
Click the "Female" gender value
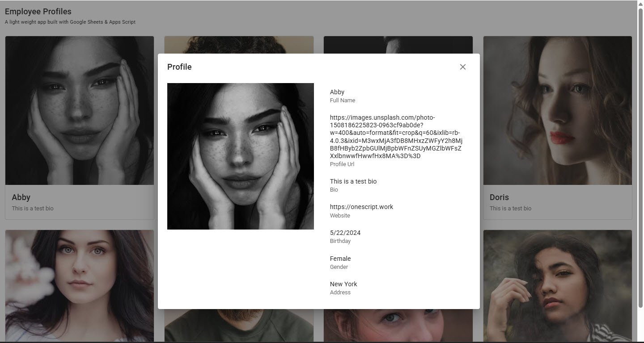pos(340,259)
